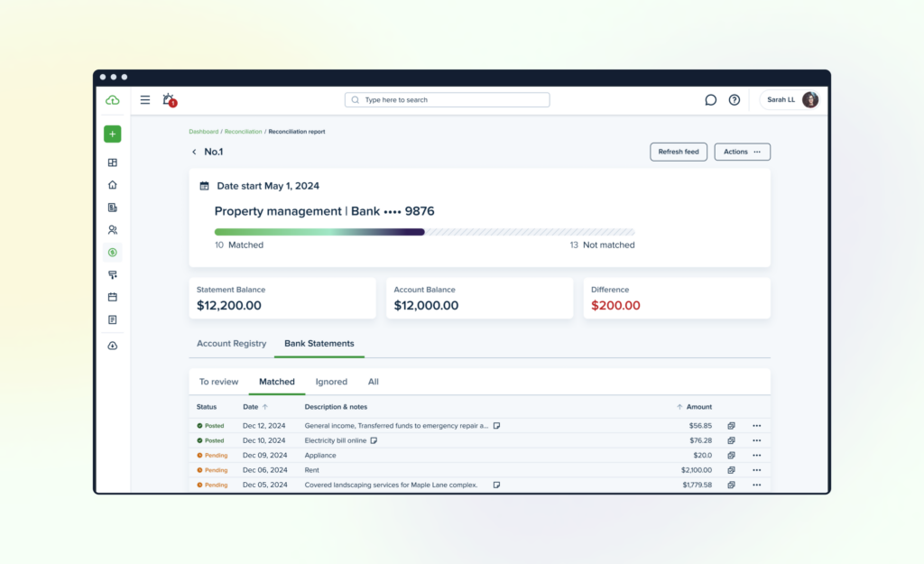Screen dimensions: 924x564
Task: Click in the Type here to search field
Action: point(448,99)
